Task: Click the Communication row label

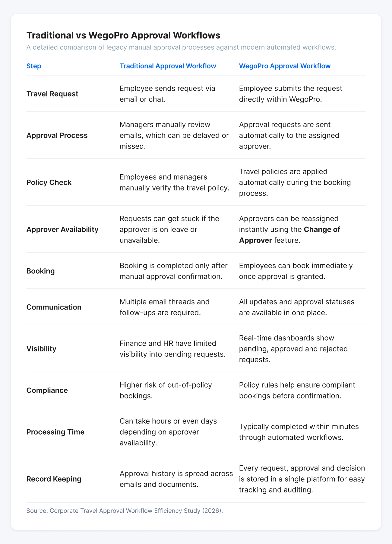Action: [54, 307]
